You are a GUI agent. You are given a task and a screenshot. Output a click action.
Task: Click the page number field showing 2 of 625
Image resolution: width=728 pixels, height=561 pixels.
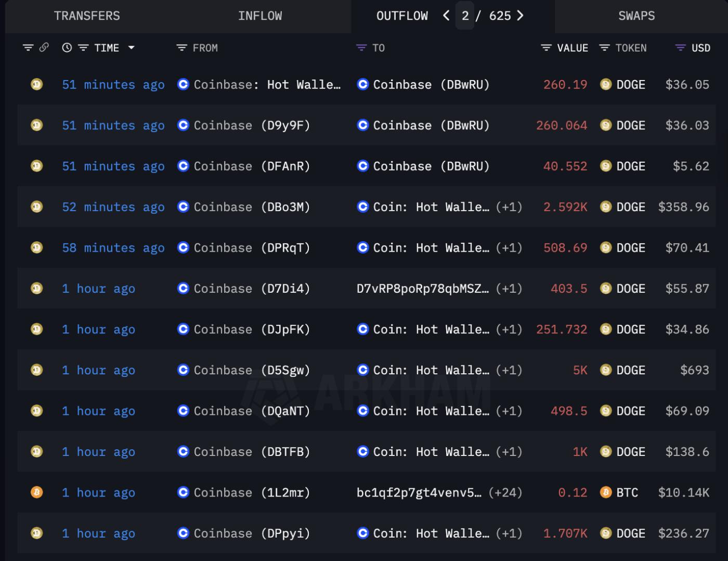pos(465,16)
